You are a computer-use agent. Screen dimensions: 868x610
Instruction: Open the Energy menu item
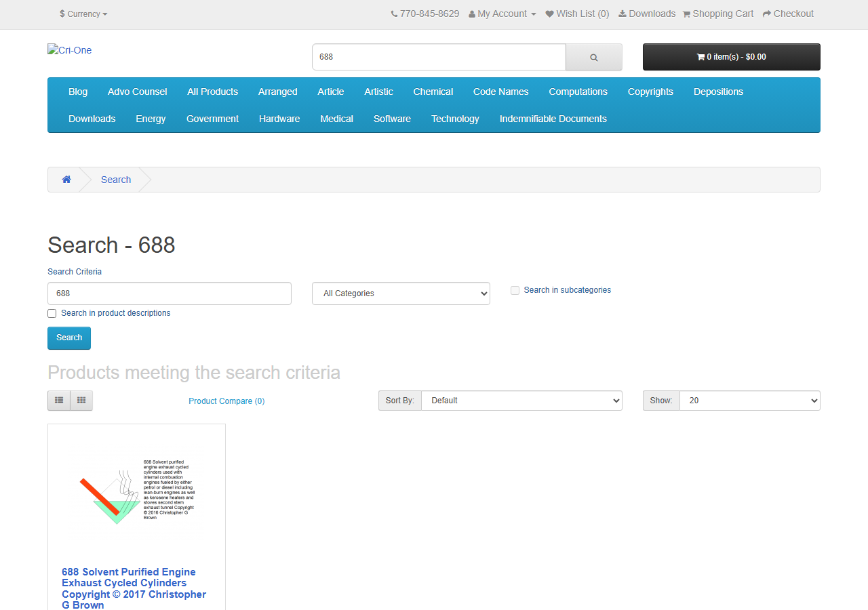[x=151, y=119]
